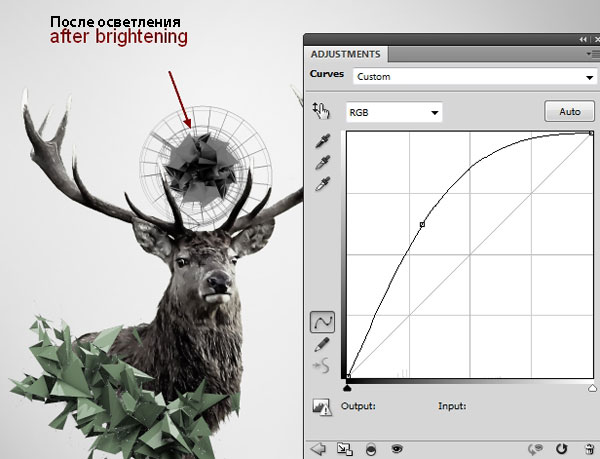Activate edit points curve mode

pos(322,322)
